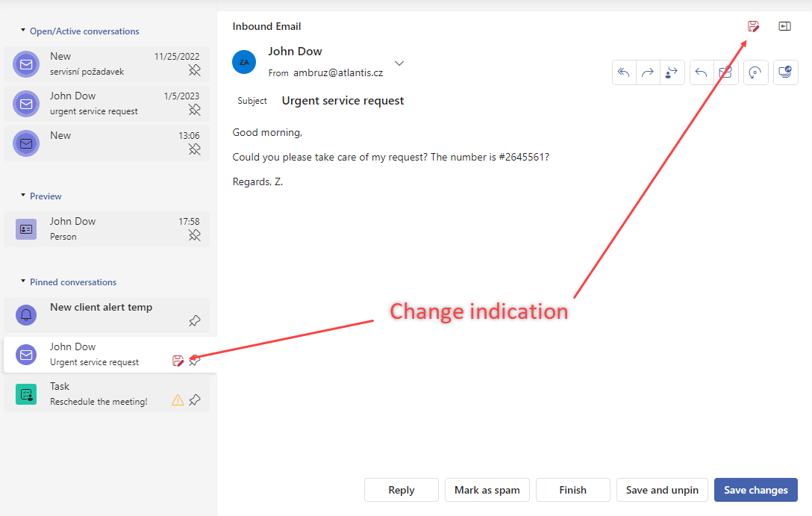
Task: Click the Reply button
Action: [x=402, y=490]
